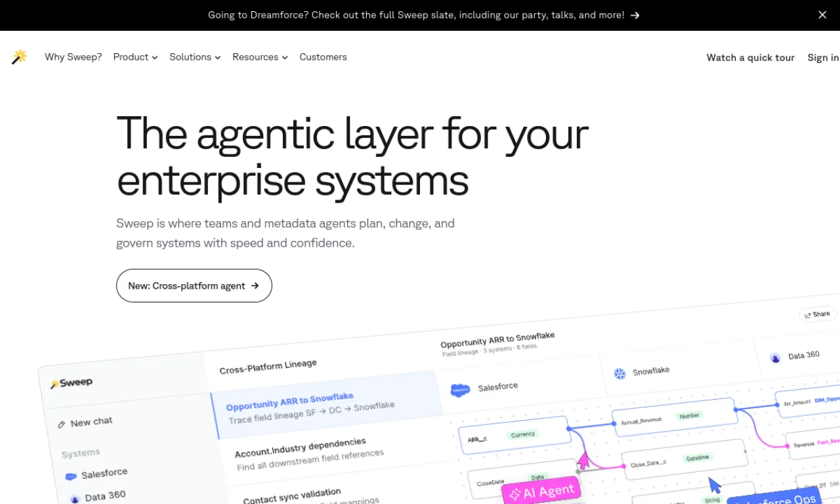Click the CloseDate Date field node

(x=523, y=478)
